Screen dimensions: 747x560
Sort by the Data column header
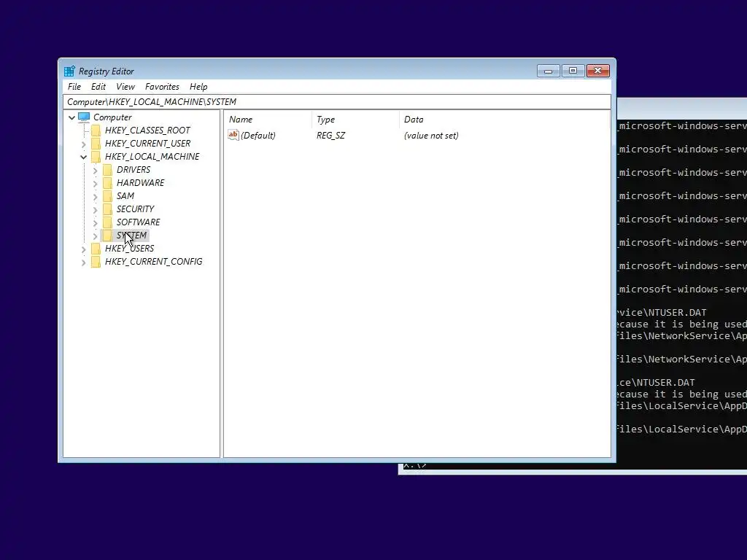[505, 120]
